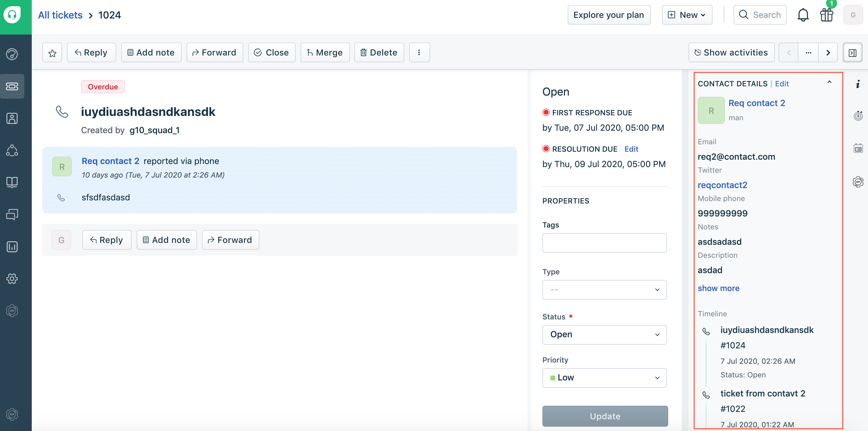Viewport: 868px width, 431px height.
Task: Click into the Tags field
Action: pos(604,243)
